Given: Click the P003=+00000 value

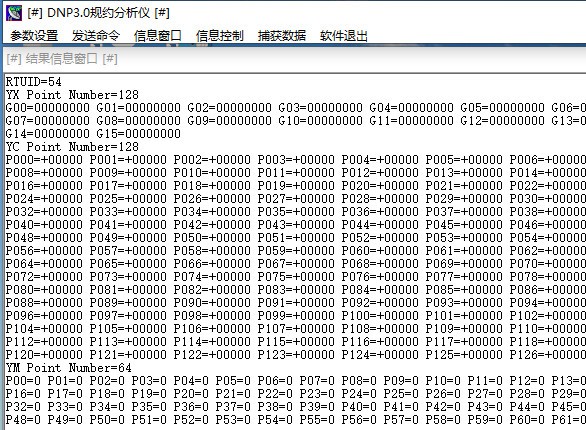Looking at the screenshot, I should 296,160.
